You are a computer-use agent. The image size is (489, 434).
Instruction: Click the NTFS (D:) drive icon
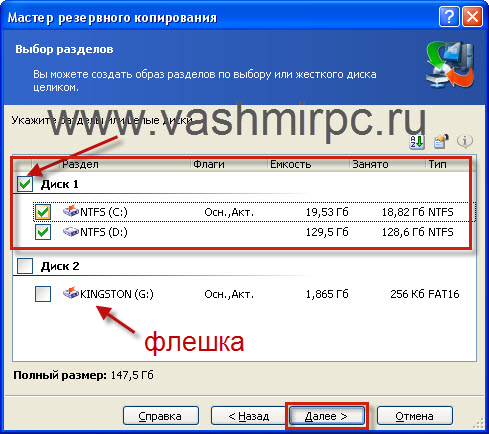tap(71, 232)
